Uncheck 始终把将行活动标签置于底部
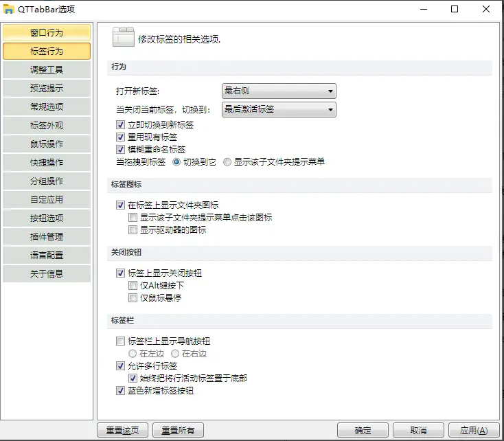The height and width of the screenshot is (441, 504). 133,378
